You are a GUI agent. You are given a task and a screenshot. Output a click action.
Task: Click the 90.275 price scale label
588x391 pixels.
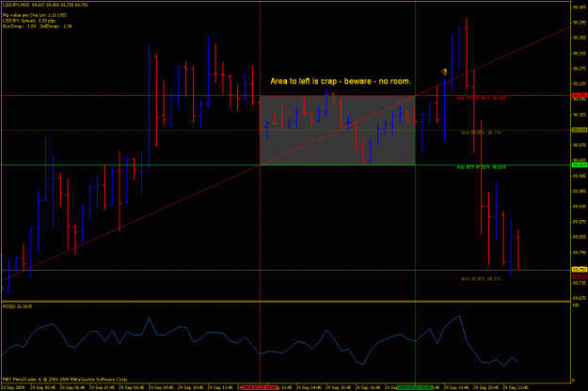580,69
